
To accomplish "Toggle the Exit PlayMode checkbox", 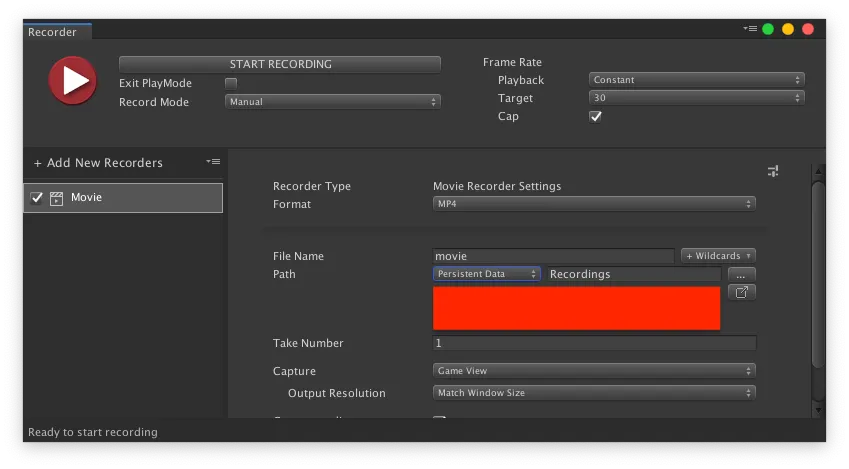I will coord(231,83).
